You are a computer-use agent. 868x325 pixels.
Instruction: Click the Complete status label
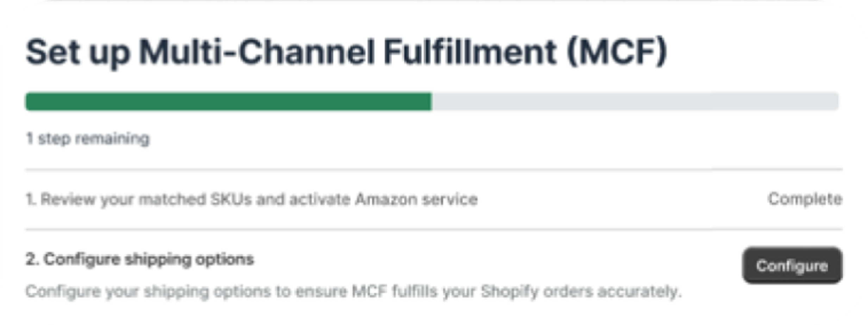(805, 200)
